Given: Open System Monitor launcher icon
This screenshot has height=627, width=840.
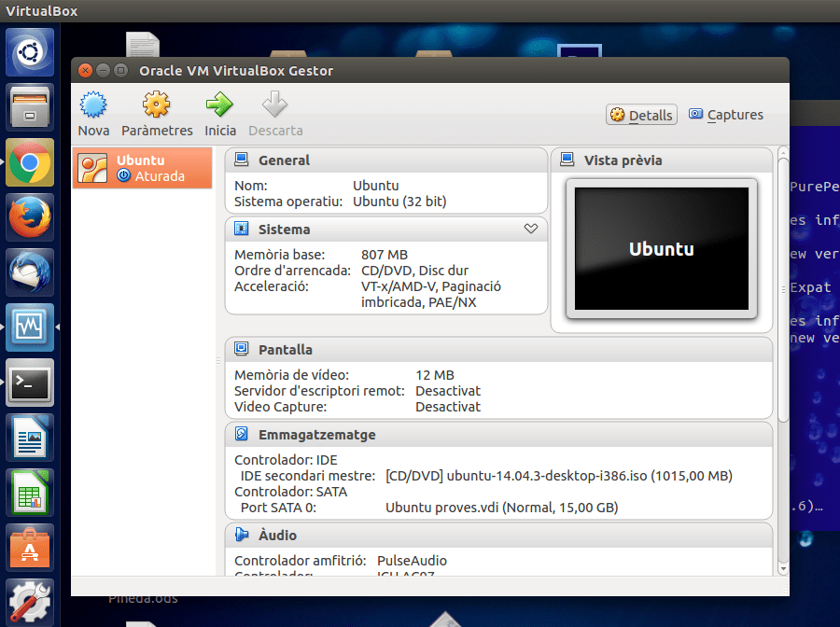Looking at the screenshot, I should click(x=30, y=327).
